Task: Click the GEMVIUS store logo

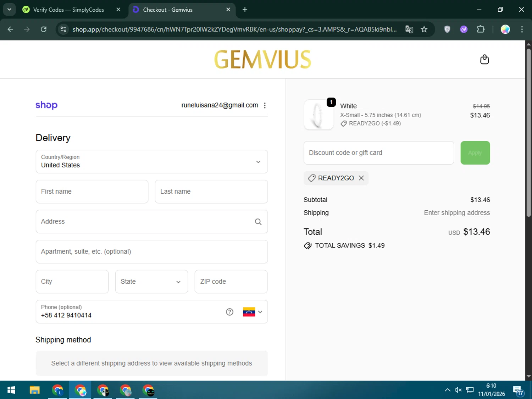Action: pos(262,59)
